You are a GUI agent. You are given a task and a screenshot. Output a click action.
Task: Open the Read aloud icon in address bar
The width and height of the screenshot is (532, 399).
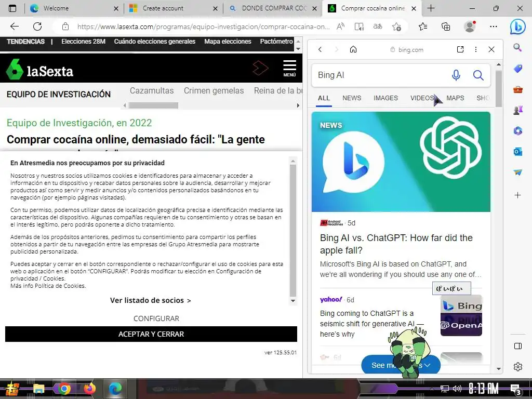pyautogui.click(x=340, y=26)
